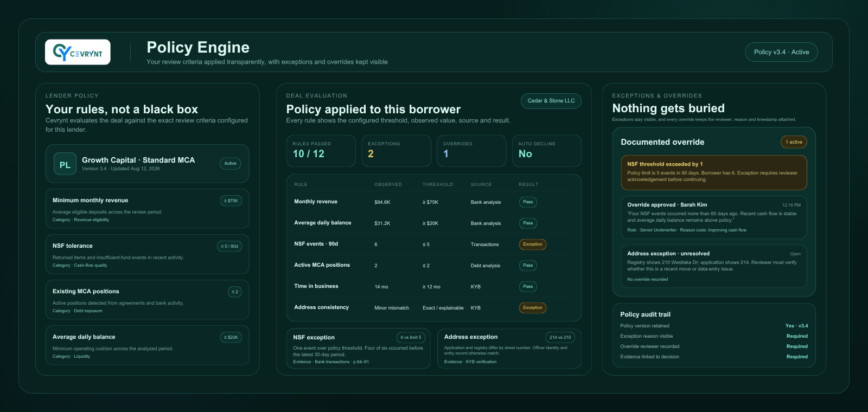Viewport: 868px width, 412px height.
Task: Click the Minor mismatch observed value
Action: [x=392, y=308]
